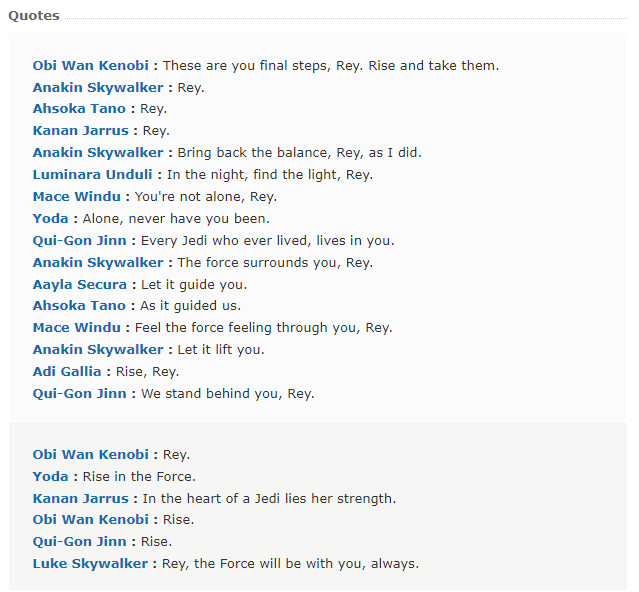
Task: Click the first Ahsoka Tano link saying 'Rey.'
Action: coord(79,108)
